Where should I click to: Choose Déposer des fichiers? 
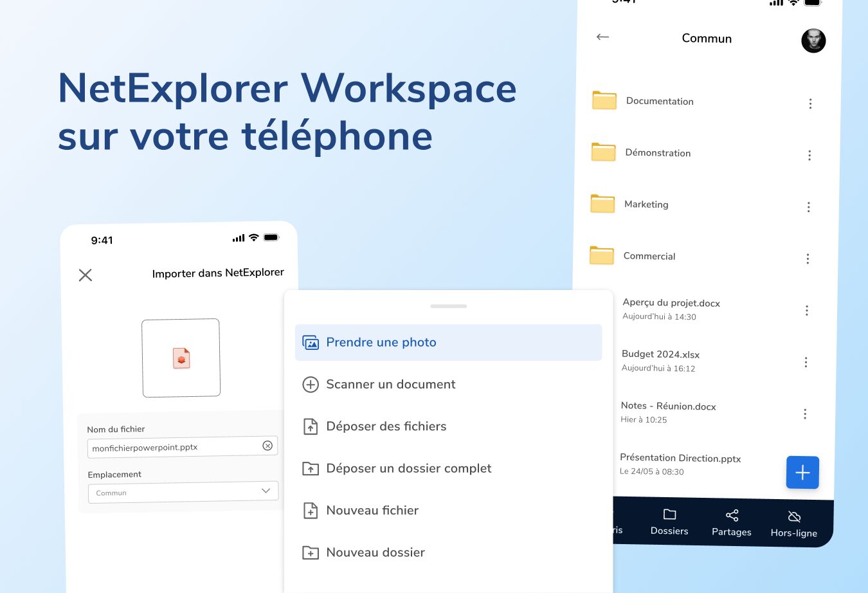pos(449,426)
